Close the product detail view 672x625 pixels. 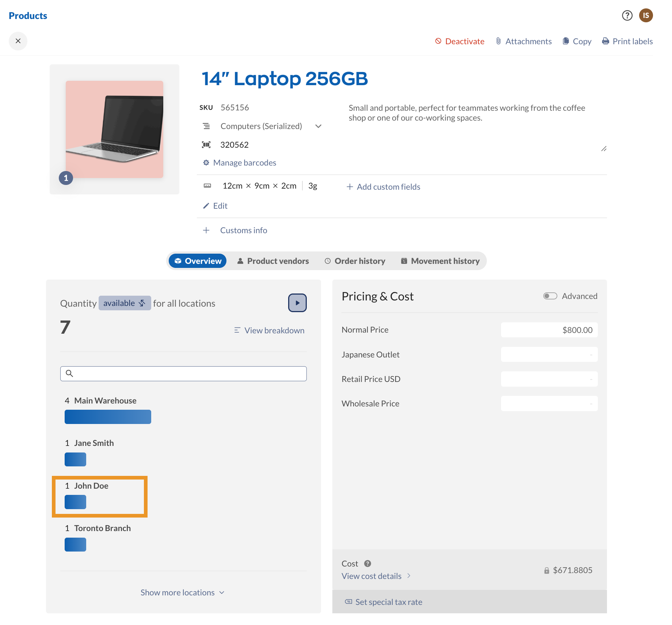(18, 41)
